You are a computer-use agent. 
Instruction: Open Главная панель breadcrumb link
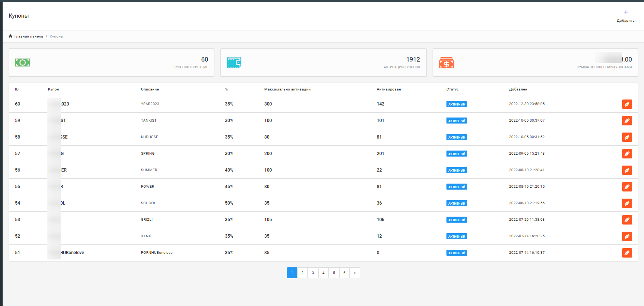tap(28, 36)
